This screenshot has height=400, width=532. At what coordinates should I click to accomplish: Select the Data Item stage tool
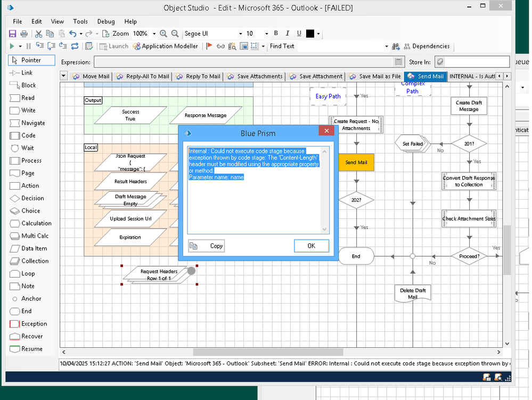coord(29,248)
